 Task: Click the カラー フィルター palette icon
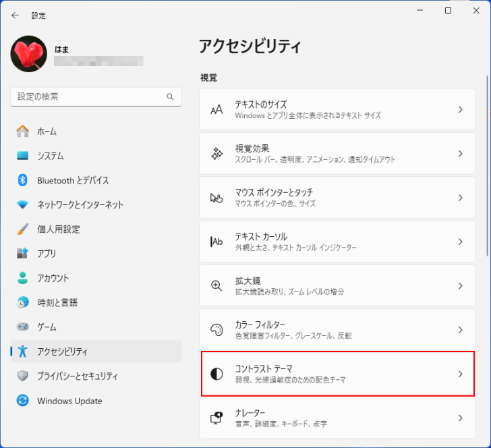pyautogui.click(x=216, y=330)
